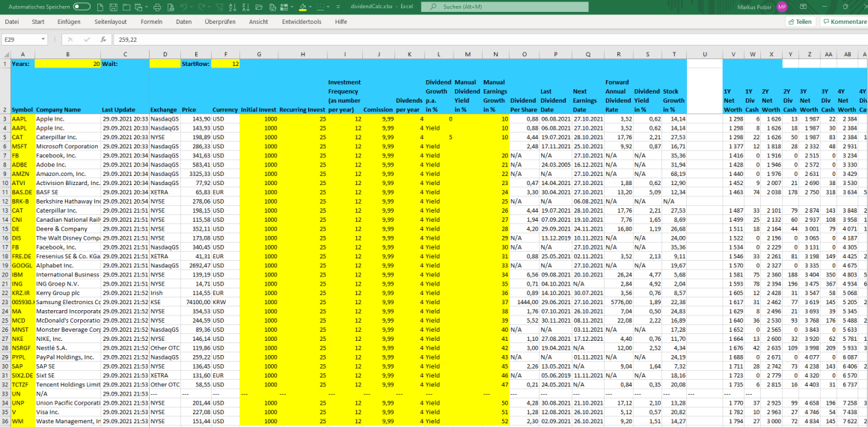Toggle the Automatisches Speichern switch
Viewport: 868px width, 427px height.
pyautogui.click(x=82, y=7)
